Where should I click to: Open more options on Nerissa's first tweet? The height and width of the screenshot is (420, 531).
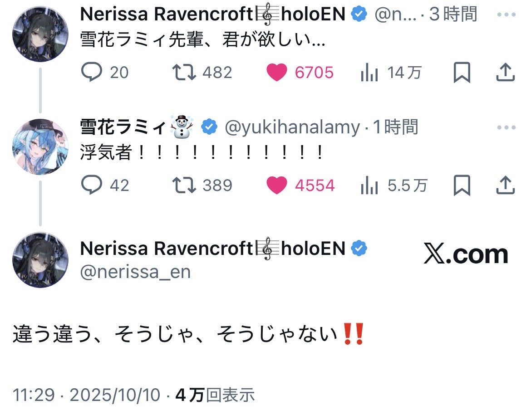click(506, 15)
